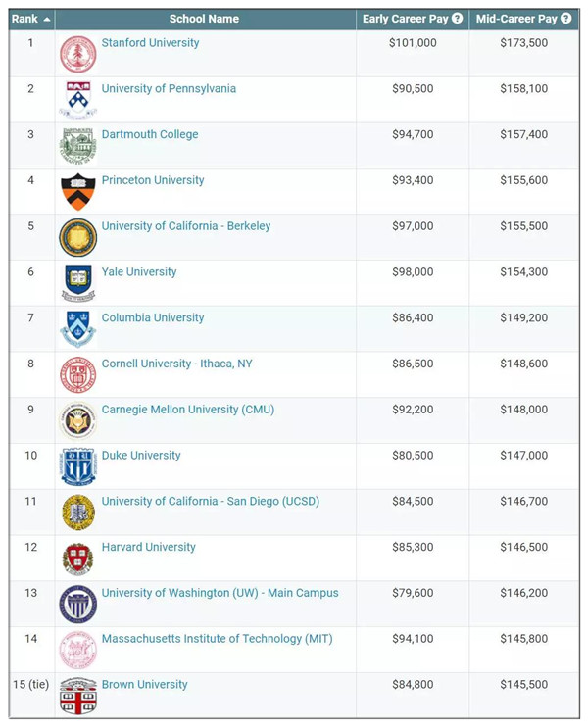Open the Mid-Career Pay help question mark
This screenshot has height=727, width=588.
point(565,18)
